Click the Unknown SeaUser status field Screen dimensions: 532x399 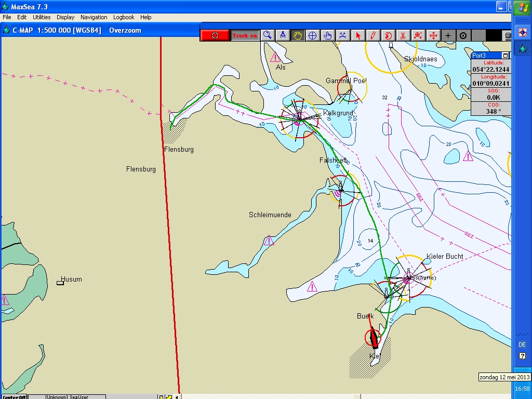67,397
